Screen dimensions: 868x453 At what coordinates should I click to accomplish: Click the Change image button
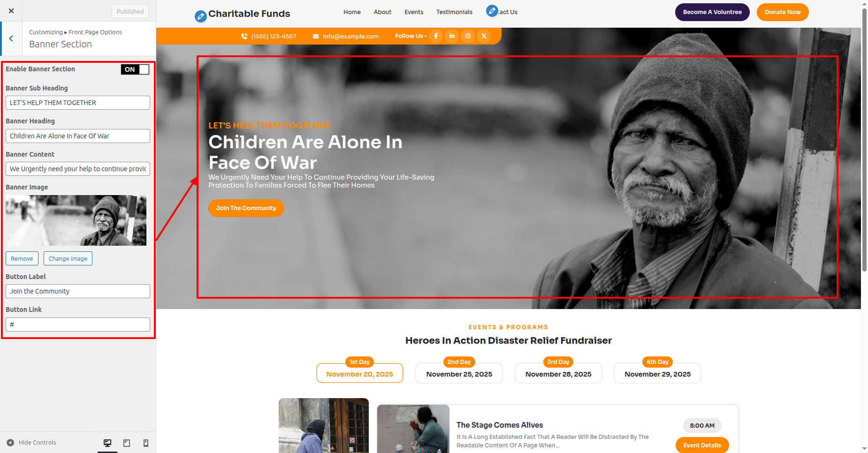[x=68, y=258]
